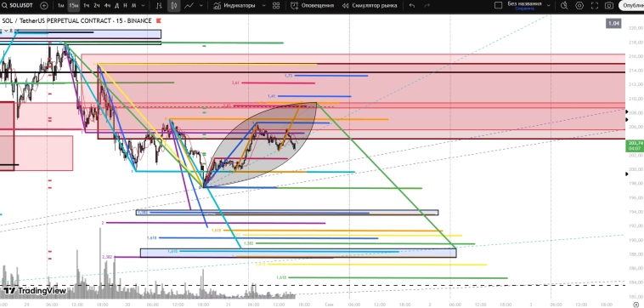The height and width of the screenshot is (308, 644).
Task: Open chart settings hexagon icon
Action: point(579,5)
